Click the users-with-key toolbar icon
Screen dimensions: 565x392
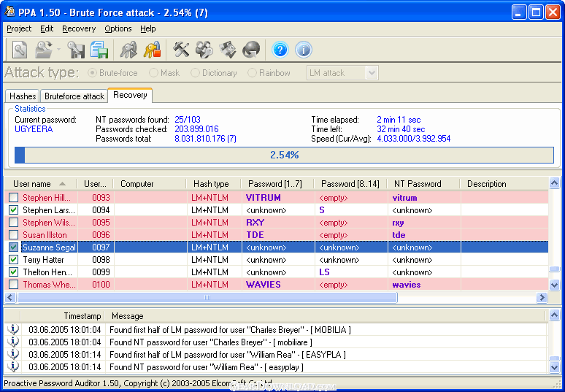point(204,50)
